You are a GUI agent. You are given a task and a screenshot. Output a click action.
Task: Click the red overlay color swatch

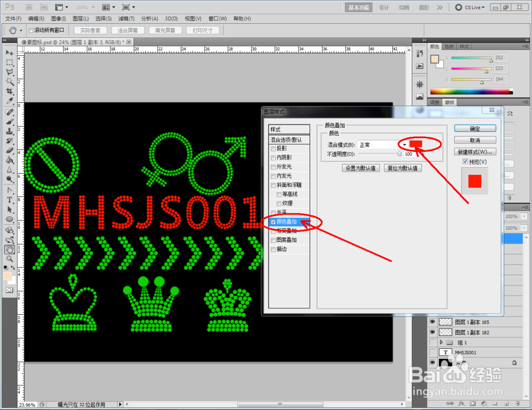[x=415, y=144]
